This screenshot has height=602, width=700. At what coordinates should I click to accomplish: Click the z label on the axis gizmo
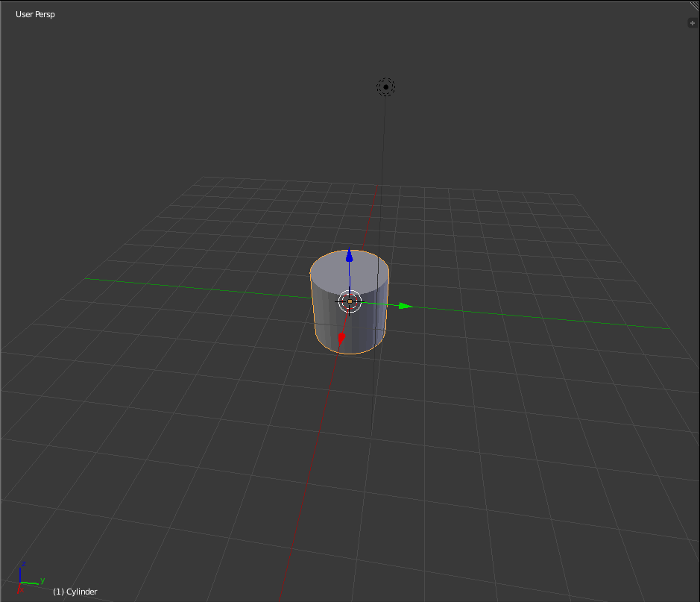(24, 565)
